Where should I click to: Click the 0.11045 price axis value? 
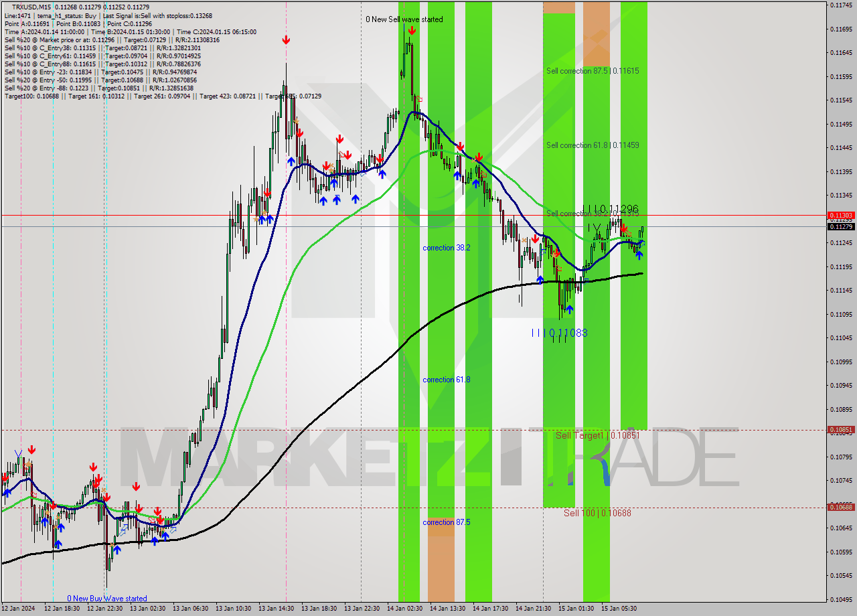point(841,337)
